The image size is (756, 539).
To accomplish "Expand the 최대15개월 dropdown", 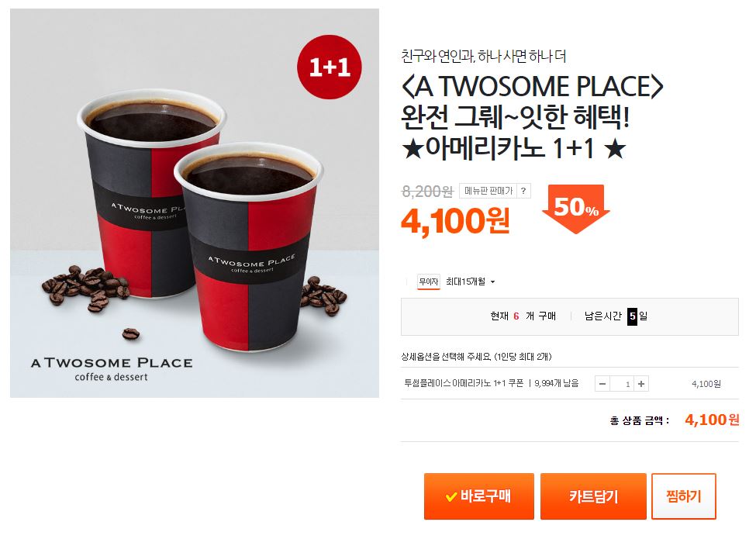I will click(x=470, y=282).
